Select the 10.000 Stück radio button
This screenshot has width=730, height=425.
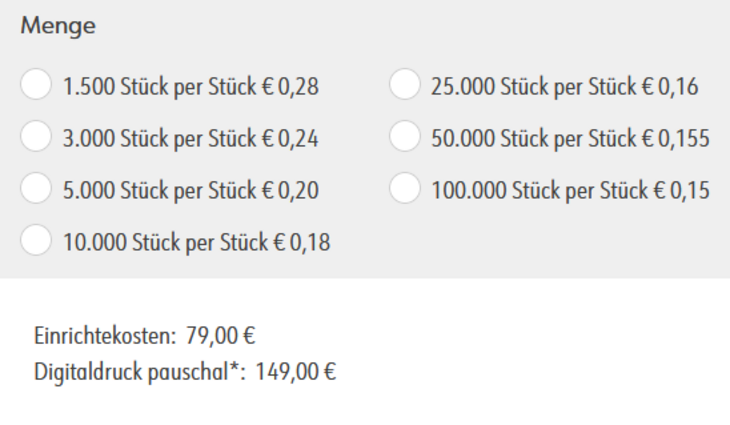[x=35, y=241]
